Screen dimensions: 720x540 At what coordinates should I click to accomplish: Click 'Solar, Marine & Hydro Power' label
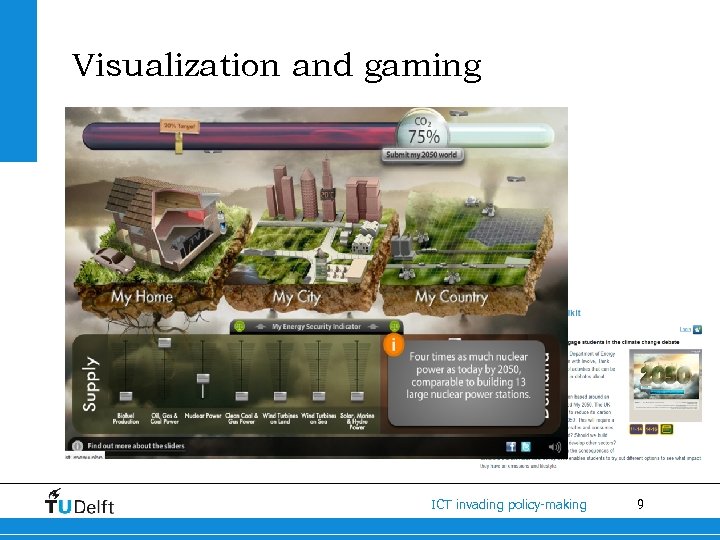[357, 421]
